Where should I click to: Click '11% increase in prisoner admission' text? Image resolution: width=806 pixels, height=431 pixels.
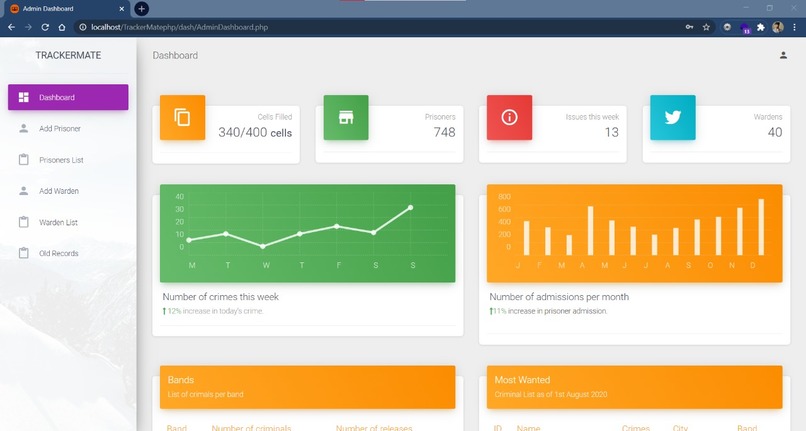(548, 311)
